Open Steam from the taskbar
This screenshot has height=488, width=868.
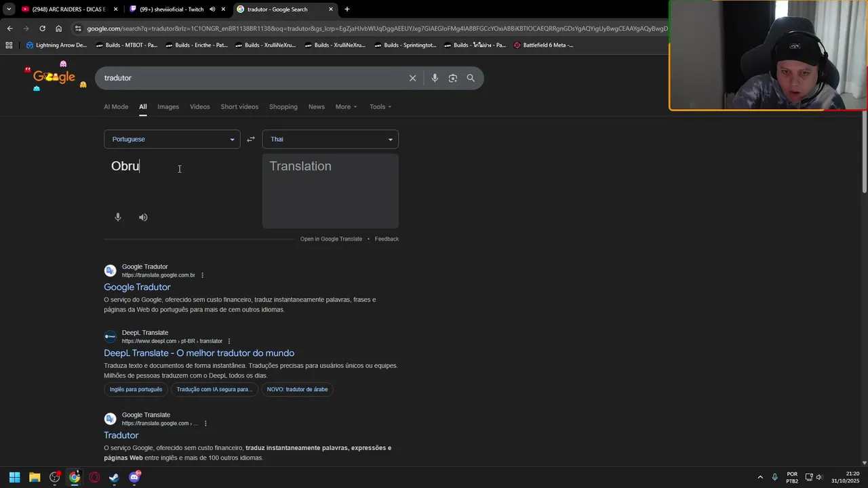point(114,477)
